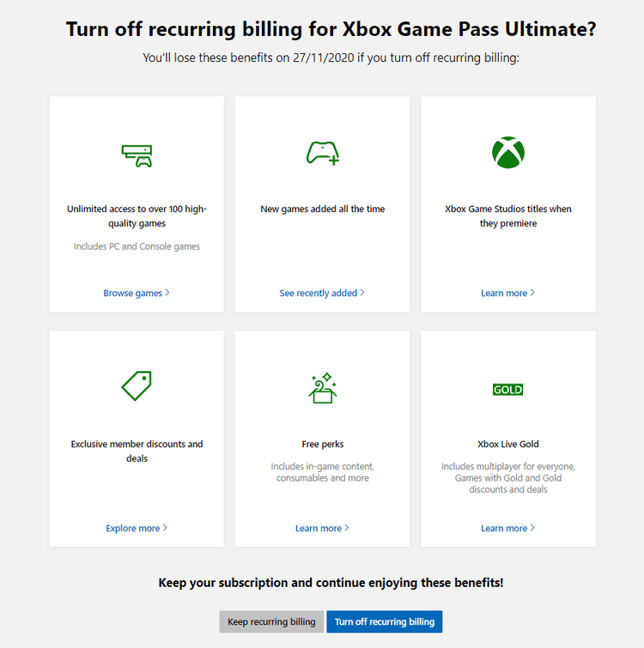Click the "You'll lose these benefits on 27/11/2020" line
This screenshot has height=648, width=644.
pos(331,58)
